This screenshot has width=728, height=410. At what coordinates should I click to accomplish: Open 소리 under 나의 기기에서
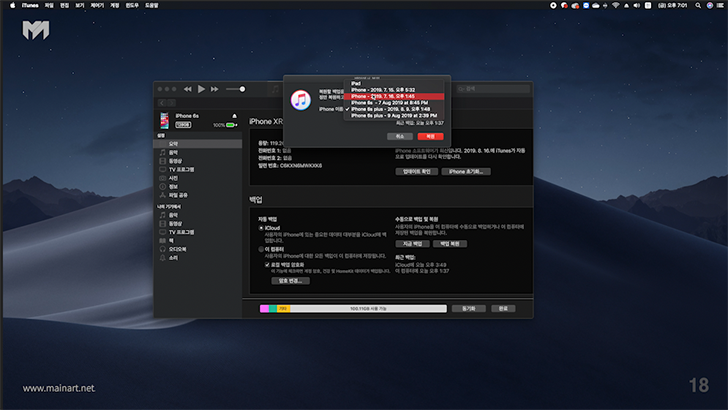click(198, 258)
